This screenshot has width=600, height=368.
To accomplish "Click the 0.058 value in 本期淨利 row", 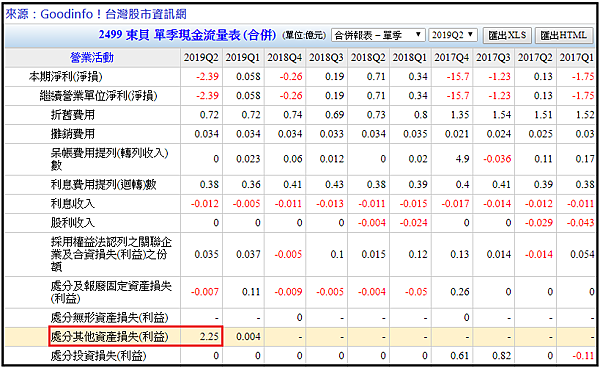I will click(248, 77).
